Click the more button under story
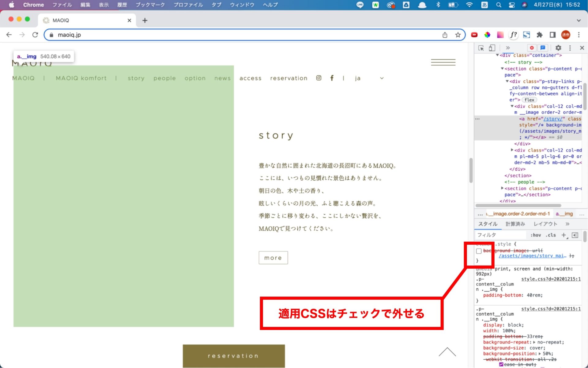The width and height of the screenshot is (588, 368). [273, 258]
